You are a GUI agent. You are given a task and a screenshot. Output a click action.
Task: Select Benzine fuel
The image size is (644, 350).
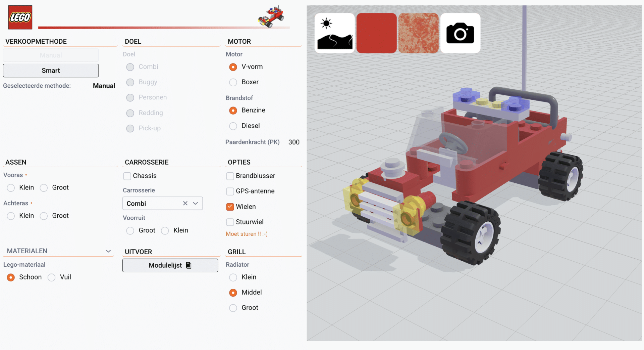[233, 111]
